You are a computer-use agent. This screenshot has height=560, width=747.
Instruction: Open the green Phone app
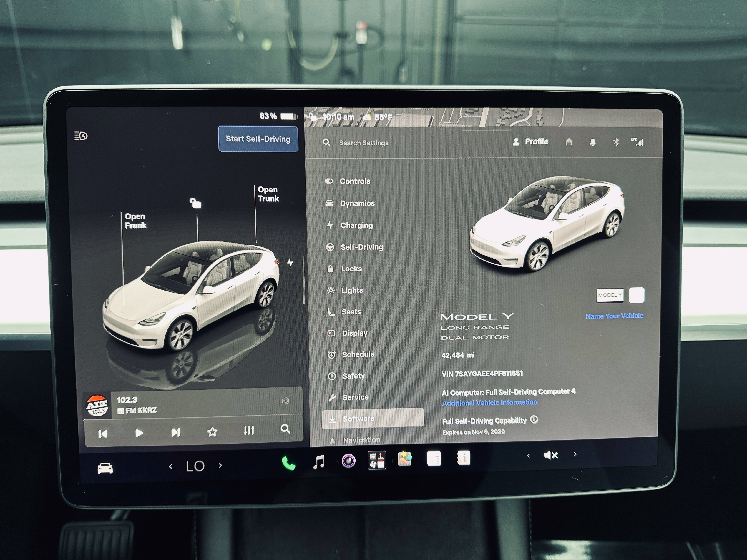[289, 463]
